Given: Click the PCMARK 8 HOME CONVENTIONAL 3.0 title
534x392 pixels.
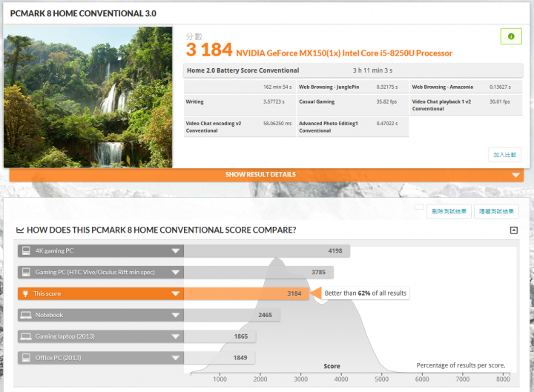Looking at the screenshot, I should [x=83, y=13].
